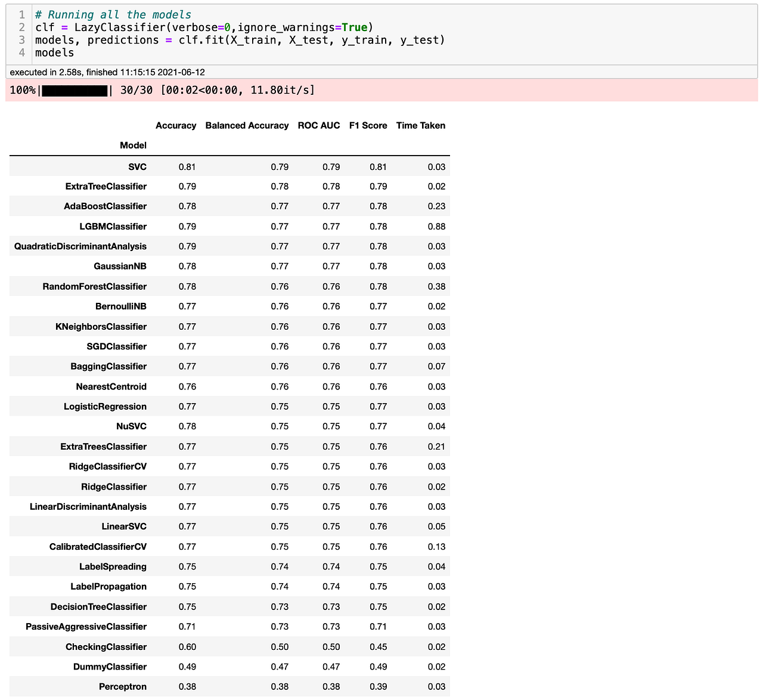The width and height of the screenshot is (763, 700).
Task: Click the RandomForestClassifier model name
Action: (94, 286)
